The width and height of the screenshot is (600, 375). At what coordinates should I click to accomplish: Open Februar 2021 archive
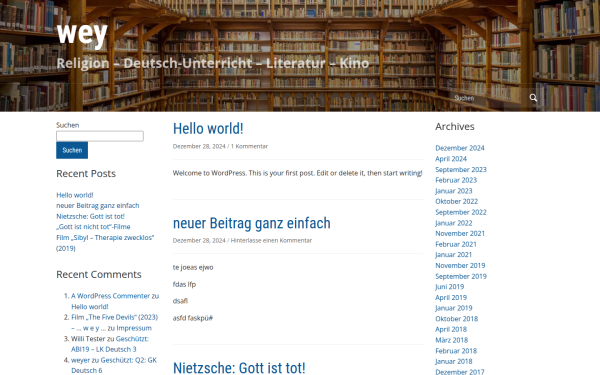(x=456, y=244)
